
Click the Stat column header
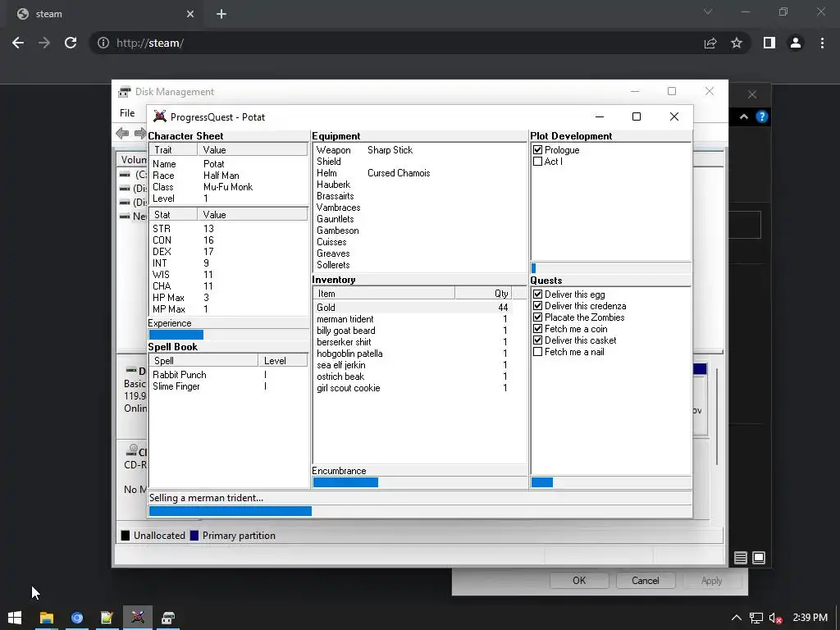click(173, 215)
